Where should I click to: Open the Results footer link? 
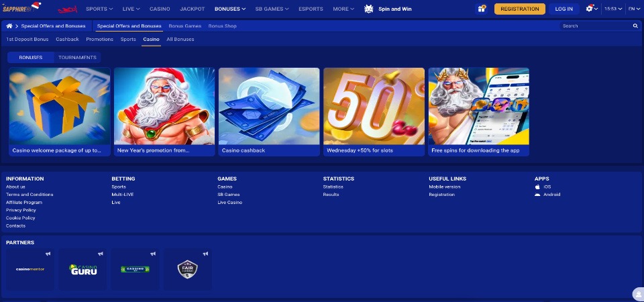331,195
